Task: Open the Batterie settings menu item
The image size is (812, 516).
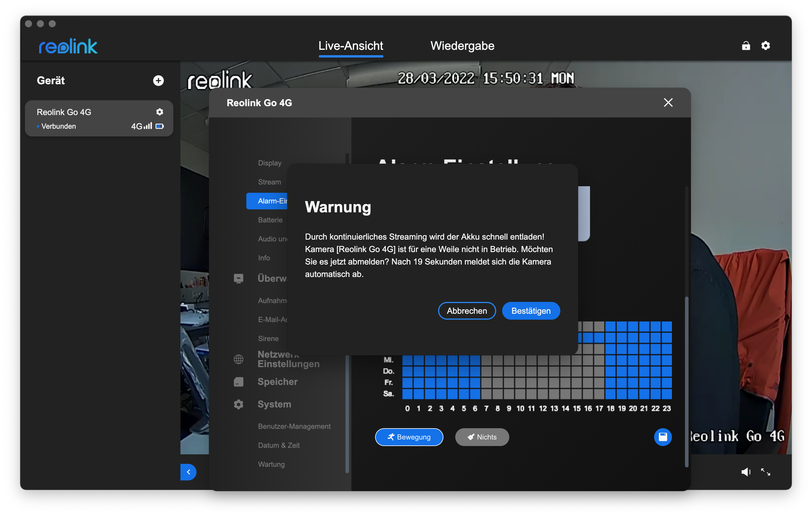Action: 270,220
